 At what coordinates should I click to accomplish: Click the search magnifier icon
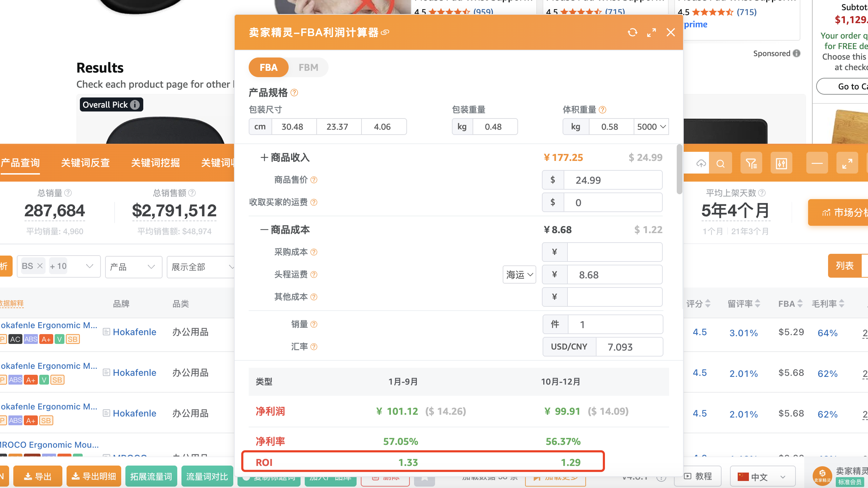coord(721,163)
